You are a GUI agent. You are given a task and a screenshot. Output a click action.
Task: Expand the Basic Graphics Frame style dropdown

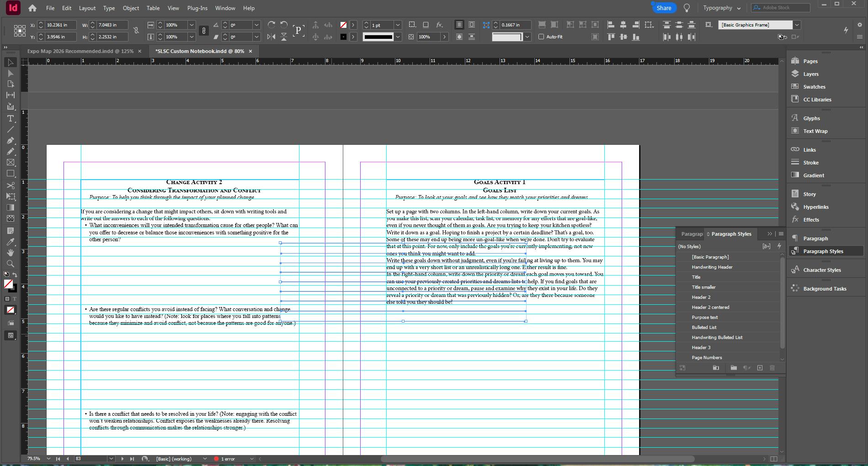click(797, 25)
